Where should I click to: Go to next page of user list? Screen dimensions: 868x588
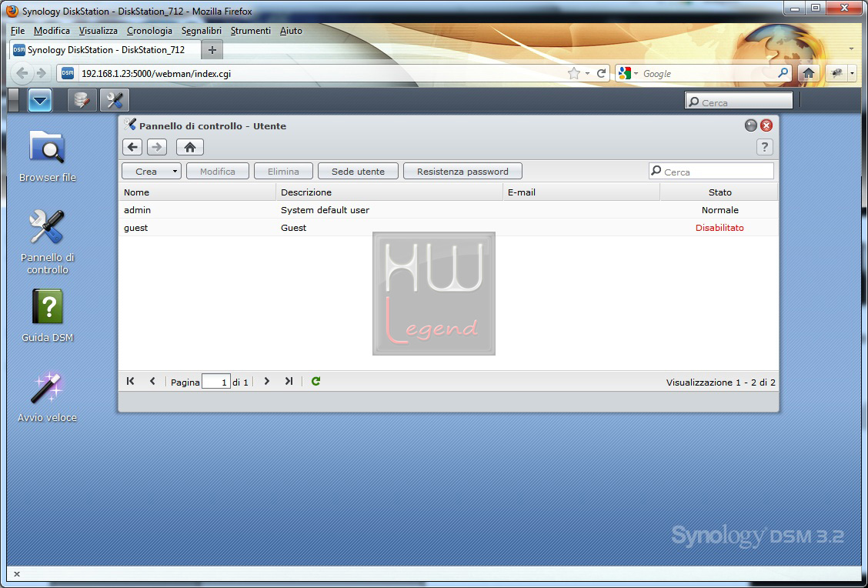coord(267,381)
